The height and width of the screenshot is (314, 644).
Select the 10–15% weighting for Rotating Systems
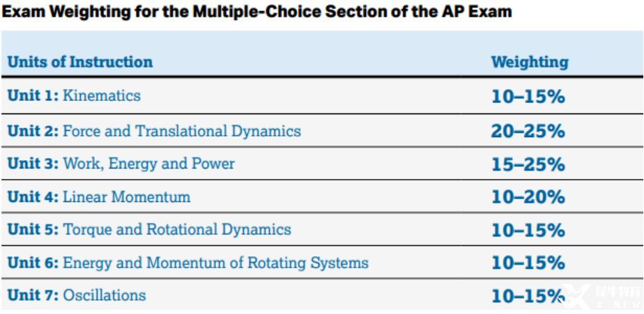point(528,263)
